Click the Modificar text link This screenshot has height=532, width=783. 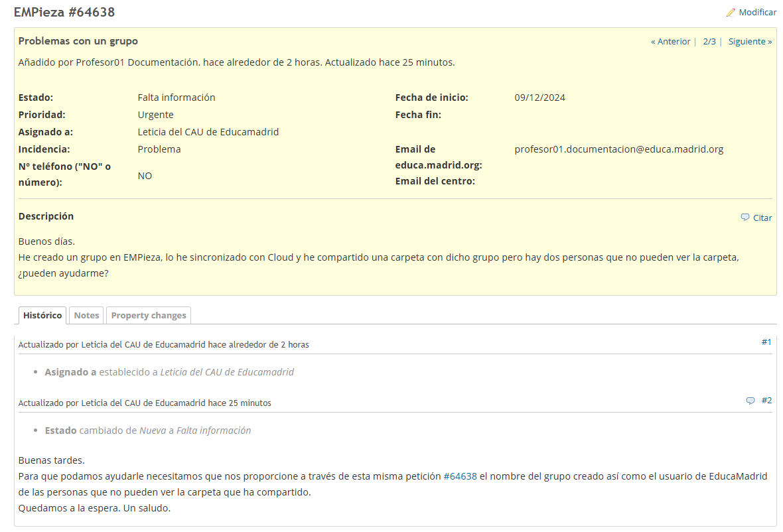click(x=757, y=13)
